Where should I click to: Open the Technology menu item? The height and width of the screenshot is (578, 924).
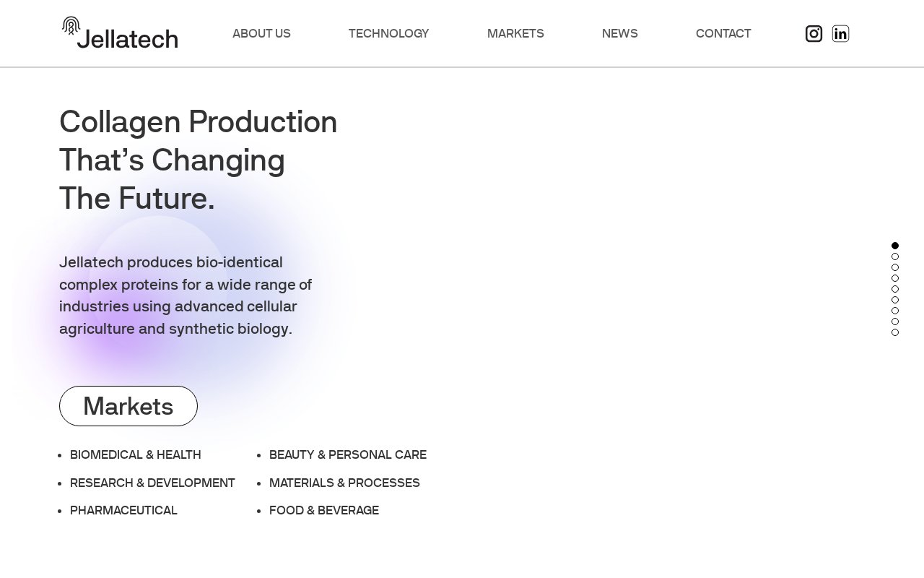coord(388,33)
